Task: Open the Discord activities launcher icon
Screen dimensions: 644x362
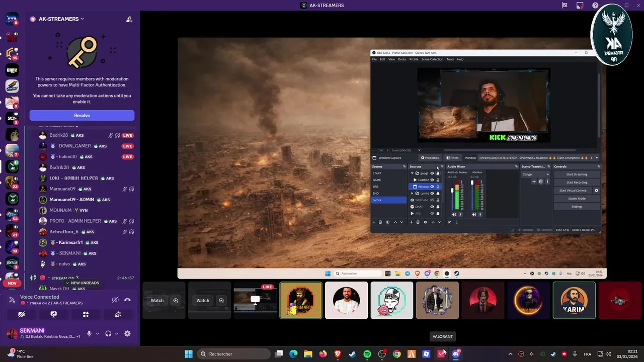Action: [x=86, y=314]
